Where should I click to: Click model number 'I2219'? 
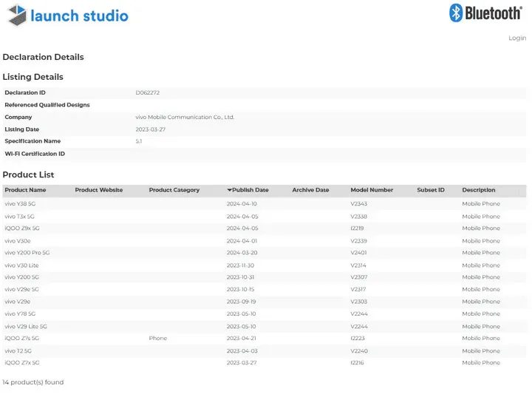(357, 228)
